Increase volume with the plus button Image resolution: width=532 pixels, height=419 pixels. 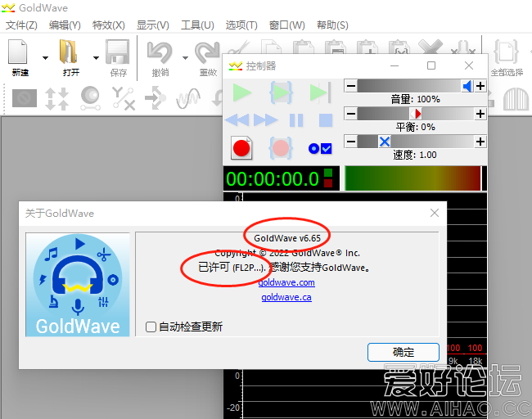[480, 86]
